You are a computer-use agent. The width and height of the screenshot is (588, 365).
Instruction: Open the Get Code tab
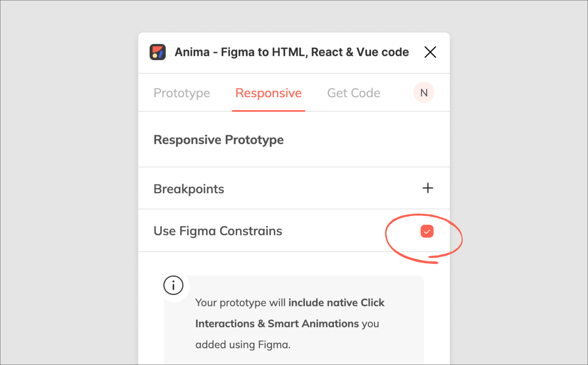coord(353,93)
